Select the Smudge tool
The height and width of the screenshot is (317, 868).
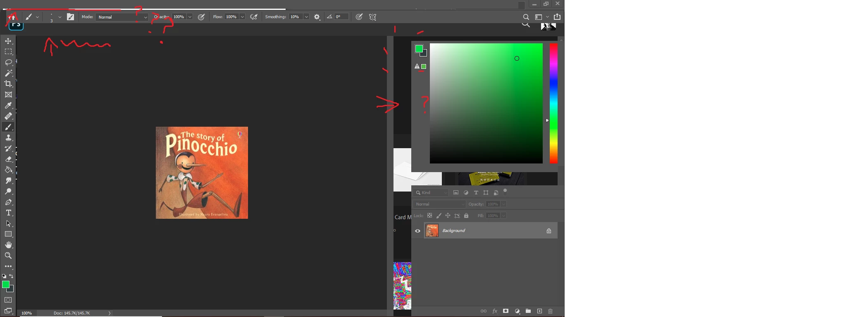(8, 181)
